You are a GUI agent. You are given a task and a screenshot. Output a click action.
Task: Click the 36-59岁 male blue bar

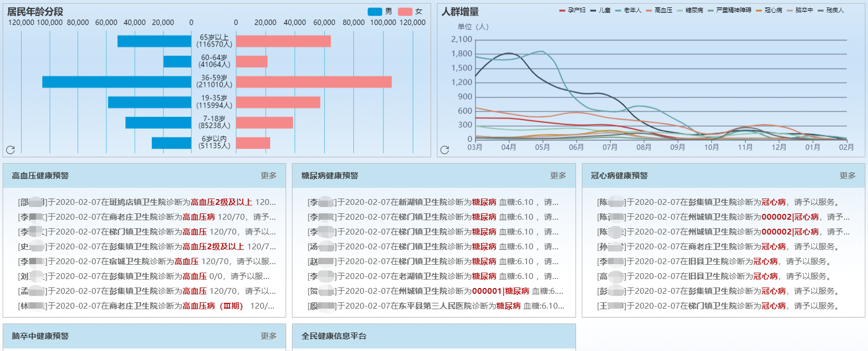pos(116,82)
